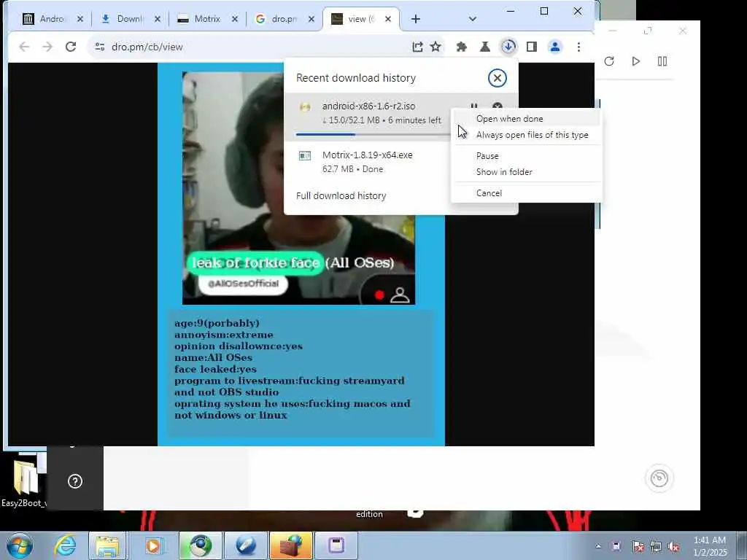Close the Android tab
The width and height of the screenshot is (747, 560).
coord(80,18)
